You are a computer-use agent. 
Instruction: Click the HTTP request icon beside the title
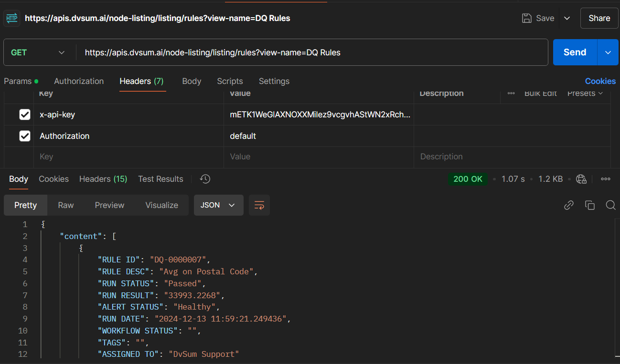tap(12, 18)
